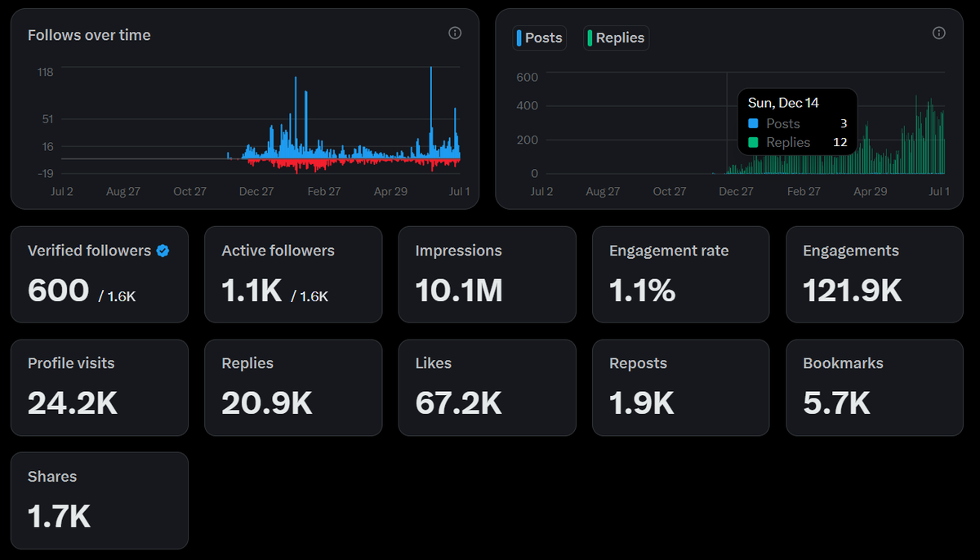
Task: Click green Replies swatch in the Dec 14 tooltip
Action: tap(753, 142)
